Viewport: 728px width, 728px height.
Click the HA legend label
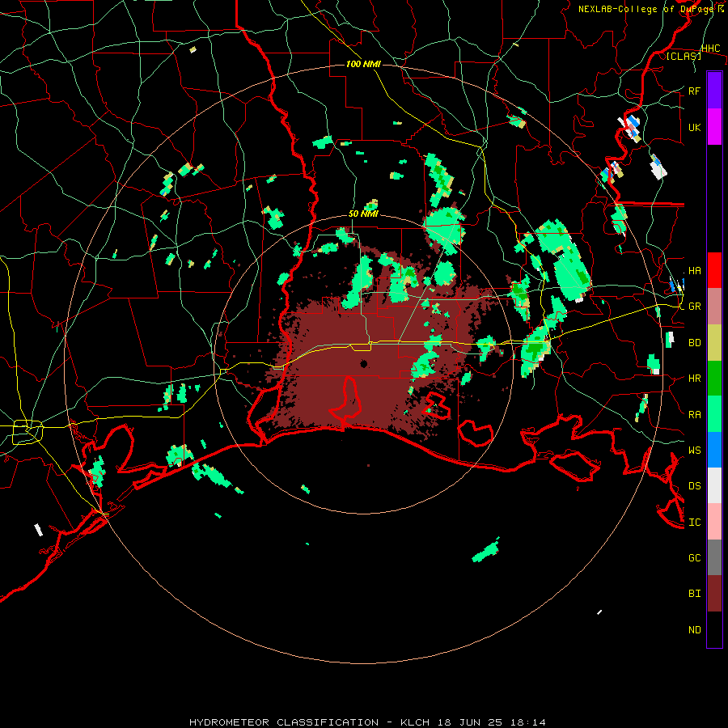point(695,271)
